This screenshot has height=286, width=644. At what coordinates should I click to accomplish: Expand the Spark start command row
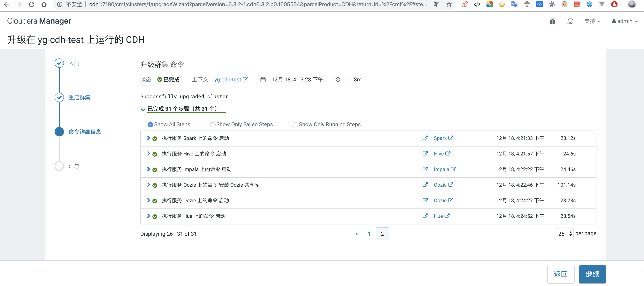click(148, 138)
